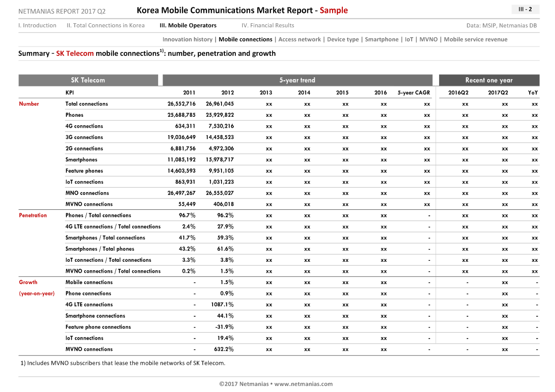Switch to IV. Financial Results section

point(268,25)
